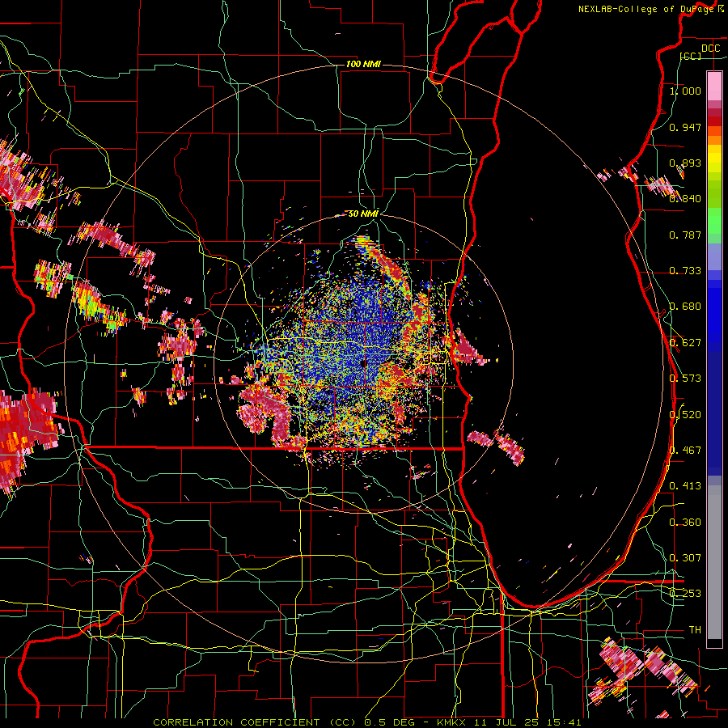Click the Correlation Coefficient footer caption
The width and height of the screenshot is (728, 728).
pos(367,722)
